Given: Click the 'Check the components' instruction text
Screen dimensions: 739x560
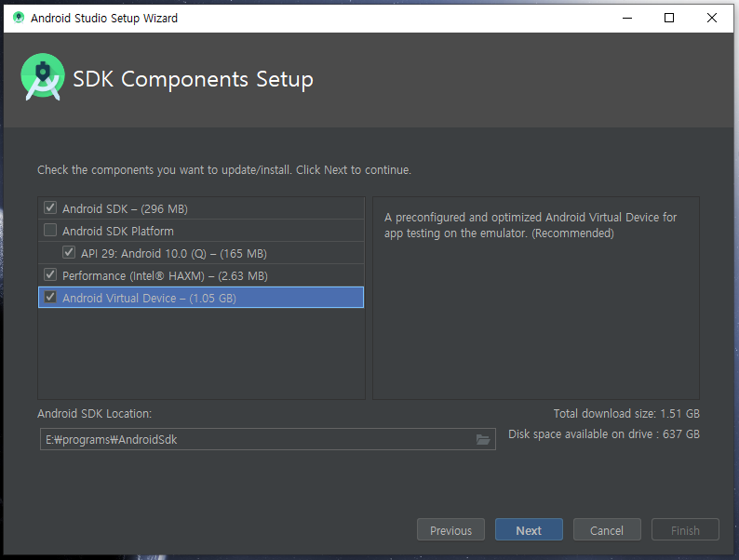Looking at the screenshot, I should 224,169.
